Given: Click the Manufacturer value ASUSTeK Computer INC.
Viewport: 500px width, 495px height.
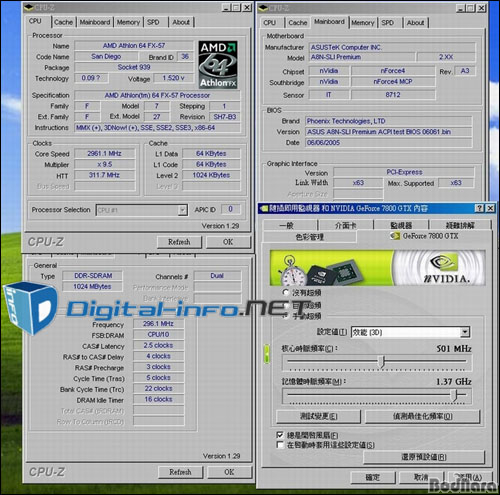Looking at the screenshot, I should click(x=392, y=47).
